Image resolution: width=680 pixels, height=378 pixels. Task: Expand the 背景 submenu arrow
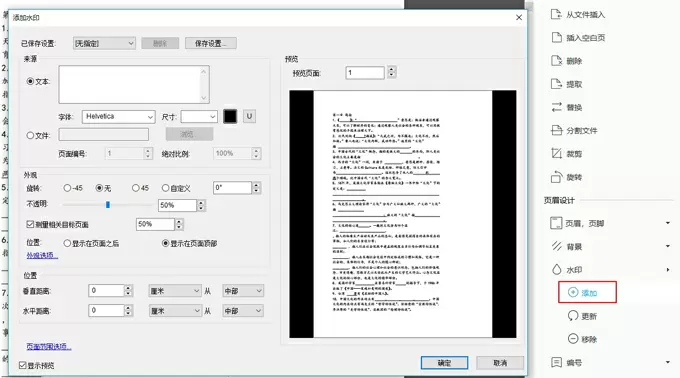pos(667,246)
